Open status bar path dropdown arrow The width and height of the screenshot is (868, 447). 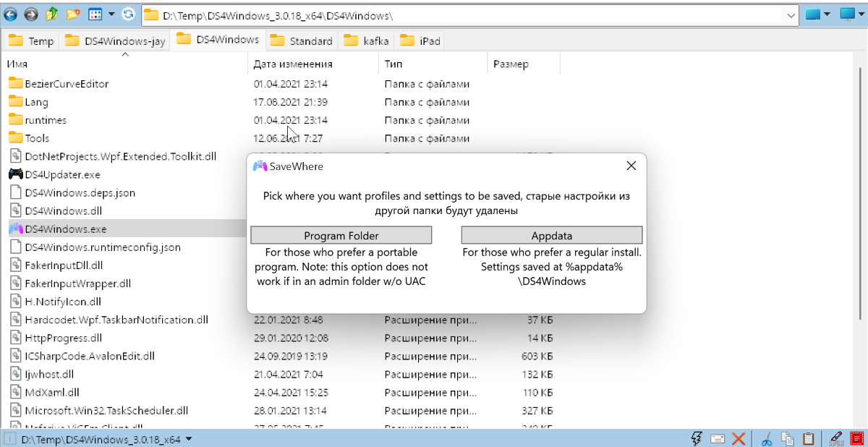pos(189,439)
